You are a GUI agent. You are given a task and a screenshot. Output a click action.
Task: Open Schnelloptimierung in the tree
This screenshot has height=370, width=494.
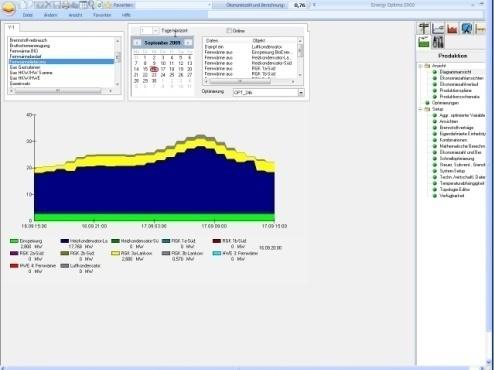click(457, 159)
